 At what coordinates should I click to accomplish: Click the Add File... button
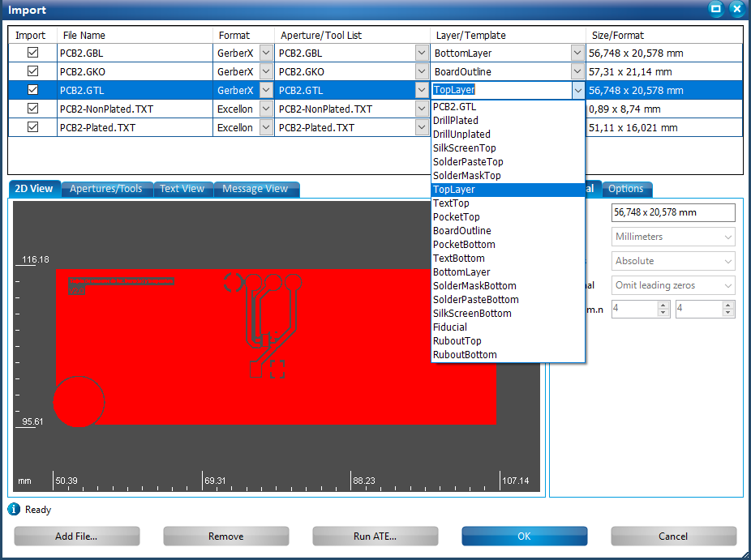click(76, 536)
